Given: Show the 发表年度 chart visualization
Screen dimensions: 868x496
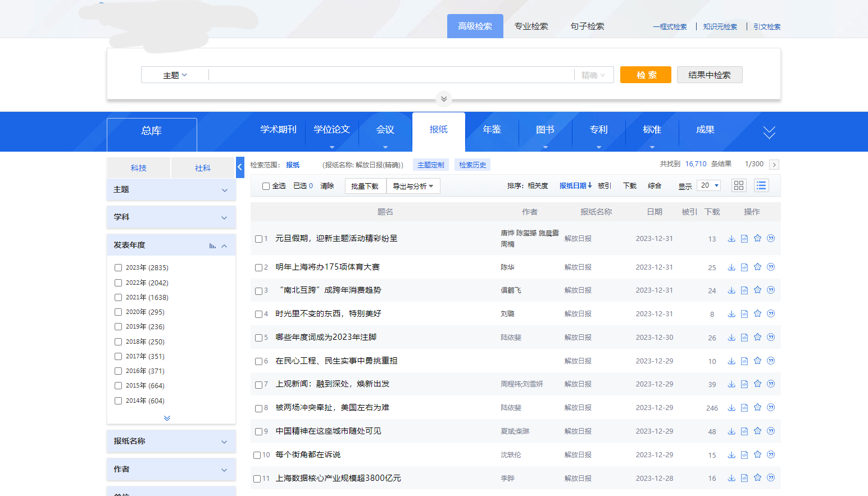Looking at the screenshot, I should point(212,245).
